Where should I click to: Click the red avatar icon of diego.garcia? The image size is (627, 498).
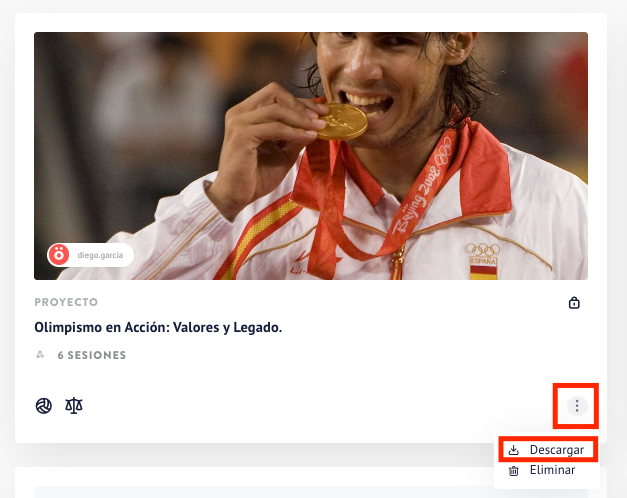click(59, 255)
